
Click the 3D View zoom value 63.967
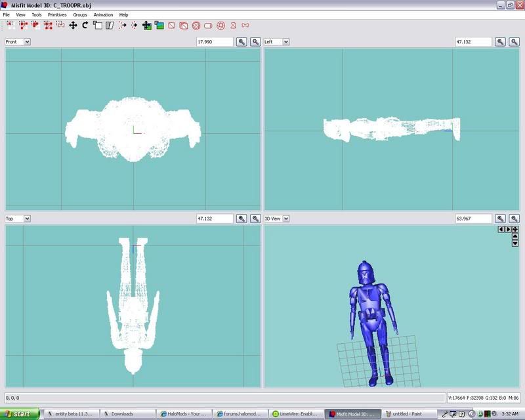[473, 219]
